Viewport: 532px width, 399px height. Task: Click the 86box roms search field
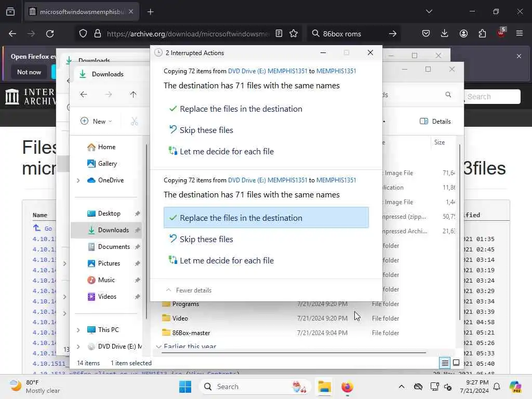[353, 34]
